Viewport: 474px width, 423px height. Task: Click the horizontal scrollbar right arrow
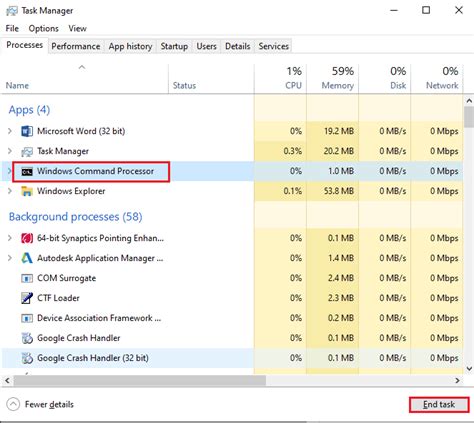click(457, 380)
